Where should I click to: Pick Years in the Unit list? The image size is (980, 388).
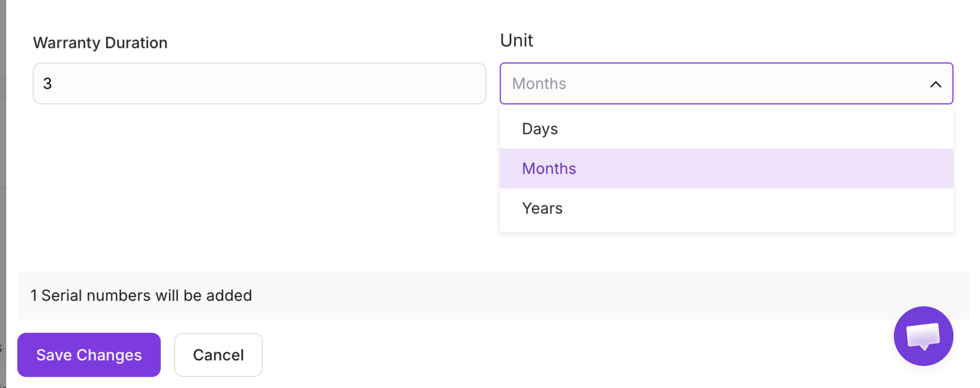[726, 208]
